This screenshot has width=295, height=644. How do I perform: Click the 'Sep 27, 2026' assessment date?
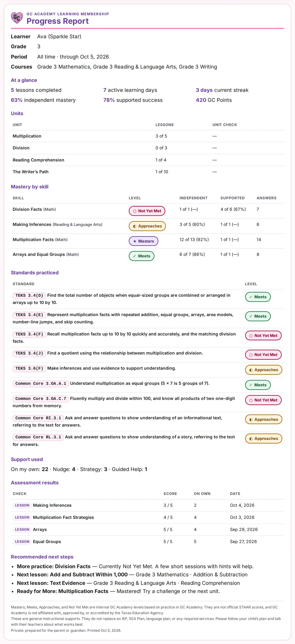243,541
